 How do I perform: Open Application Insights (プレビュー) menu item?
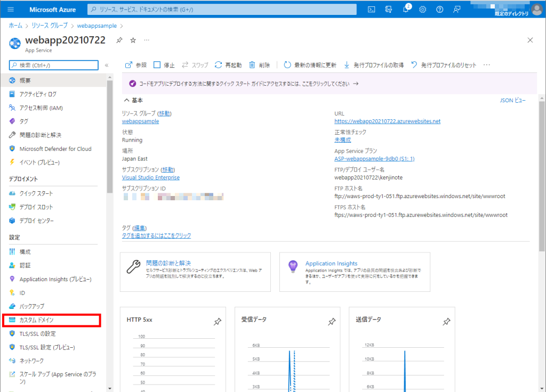[53, 279]
